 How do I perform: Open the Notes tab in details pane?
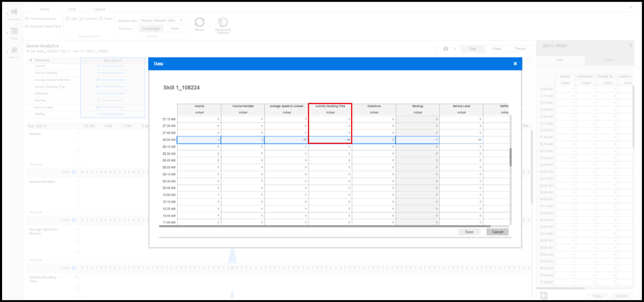(x=609, y=60)
